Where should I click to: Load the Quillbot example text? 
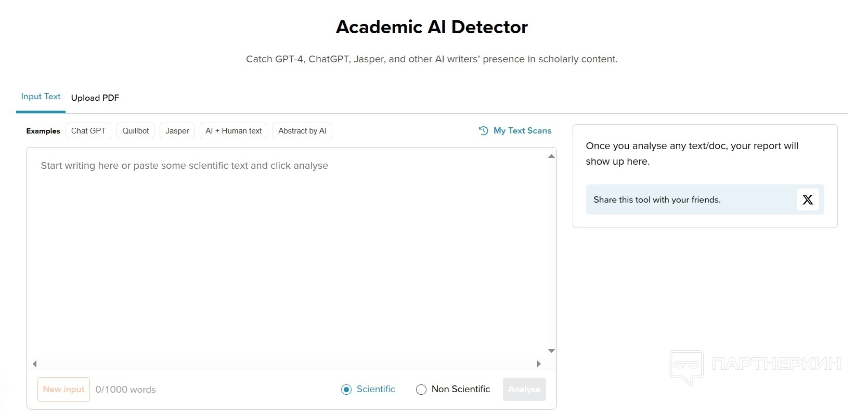tap(135, 131)
